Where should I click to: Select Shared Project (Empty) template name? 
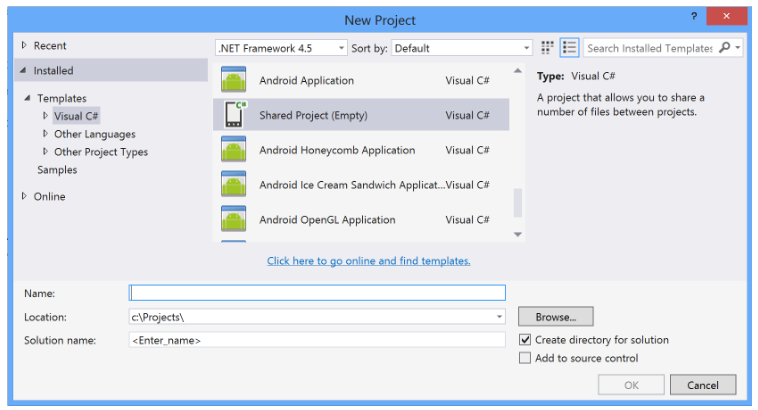(x=313, y=115)
